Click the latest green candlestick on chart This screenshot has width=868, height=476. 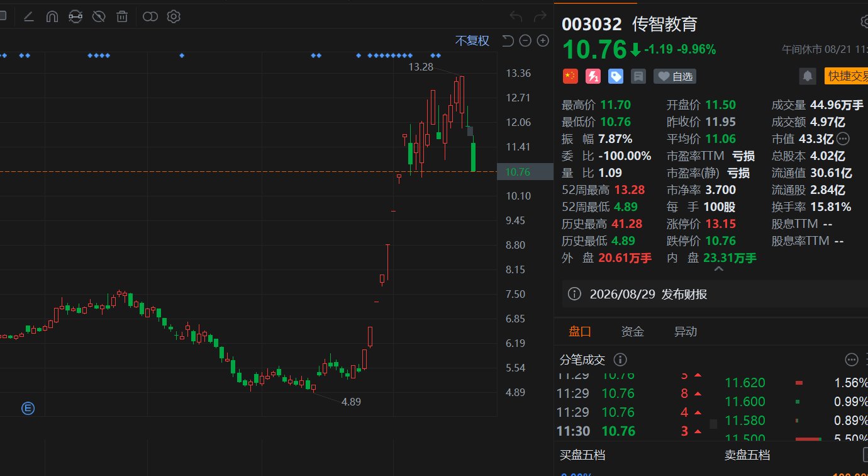(x=473, y=157)
